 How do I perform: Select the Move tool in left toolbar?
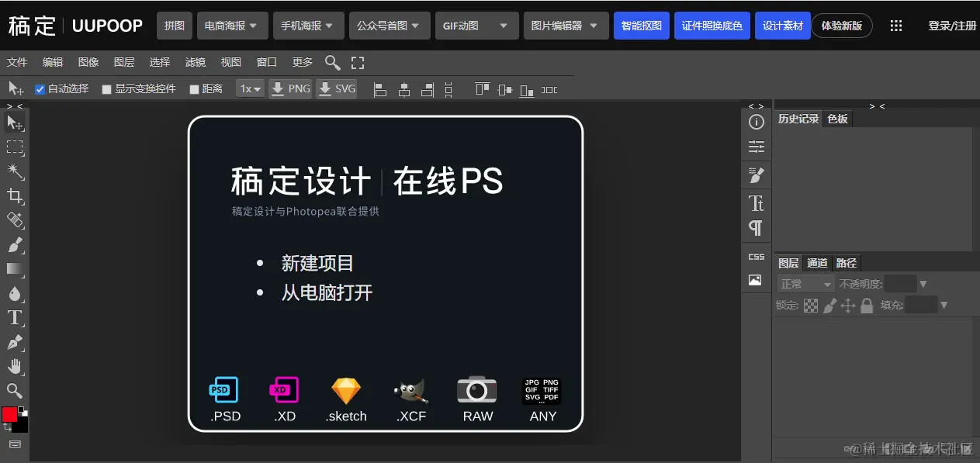(x=15, y=123)
